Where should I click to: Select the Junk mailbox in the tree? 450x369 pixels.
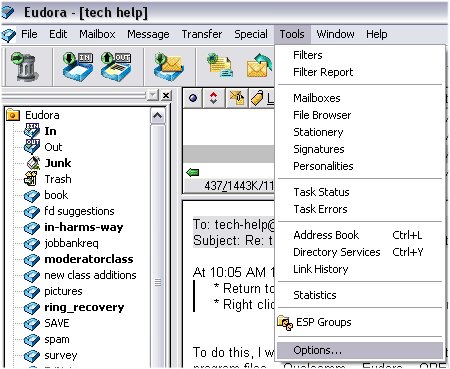click(x=58, y=163)
